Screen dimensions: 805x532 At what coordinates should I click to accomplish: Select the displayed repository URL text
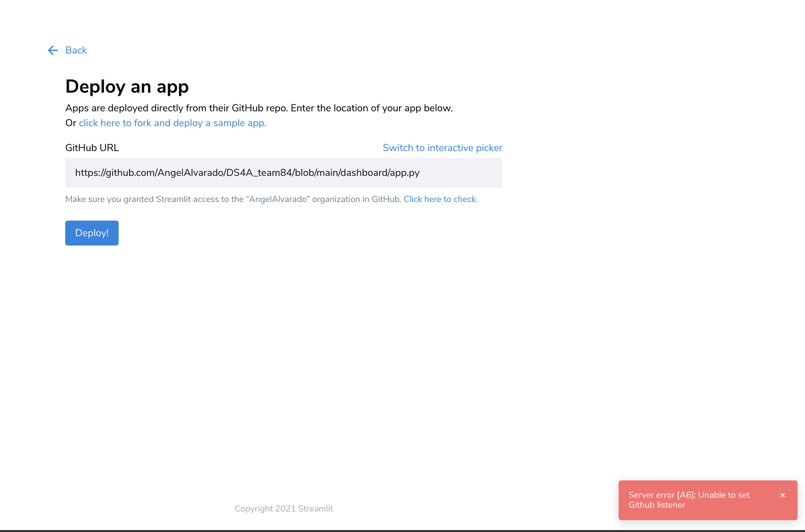click(247, 173)
